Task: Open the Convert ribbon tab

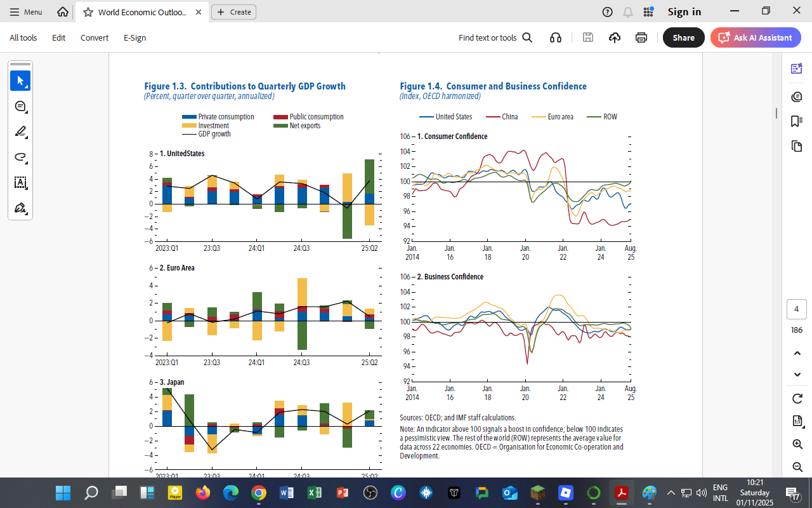Action: point(94,37)
